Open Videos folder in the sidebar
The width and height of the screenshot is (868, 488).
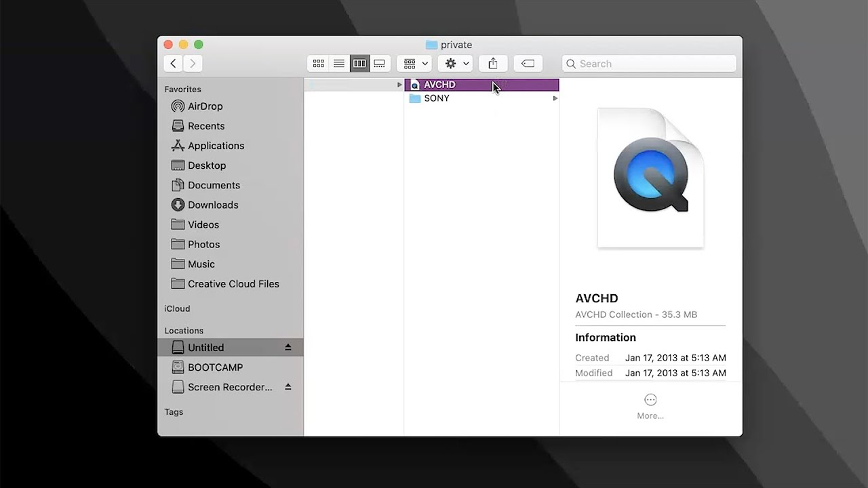tap(231, 224)
